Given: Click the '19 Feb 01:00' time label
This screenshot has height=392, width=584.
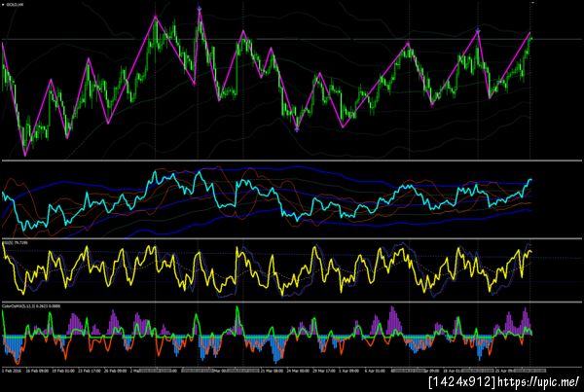Looking at the screenshot, I should point(63,372).
